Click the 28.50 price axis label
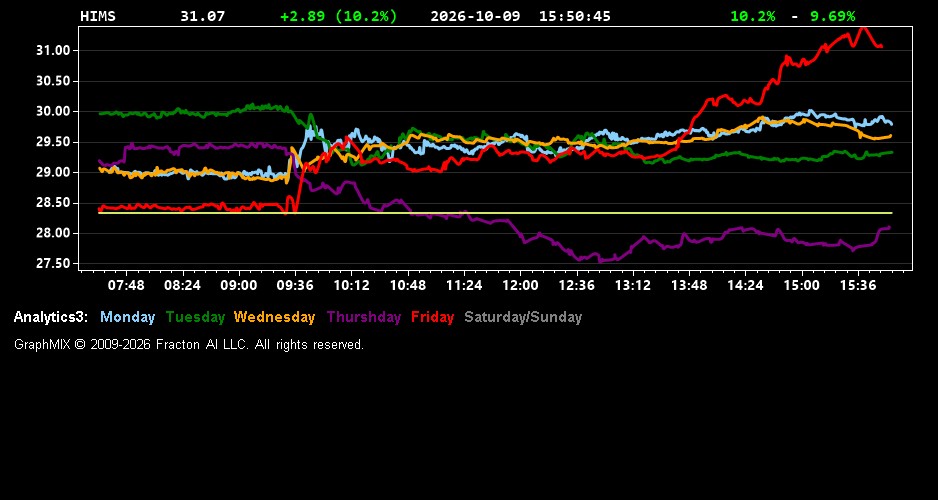 (53, 203)
